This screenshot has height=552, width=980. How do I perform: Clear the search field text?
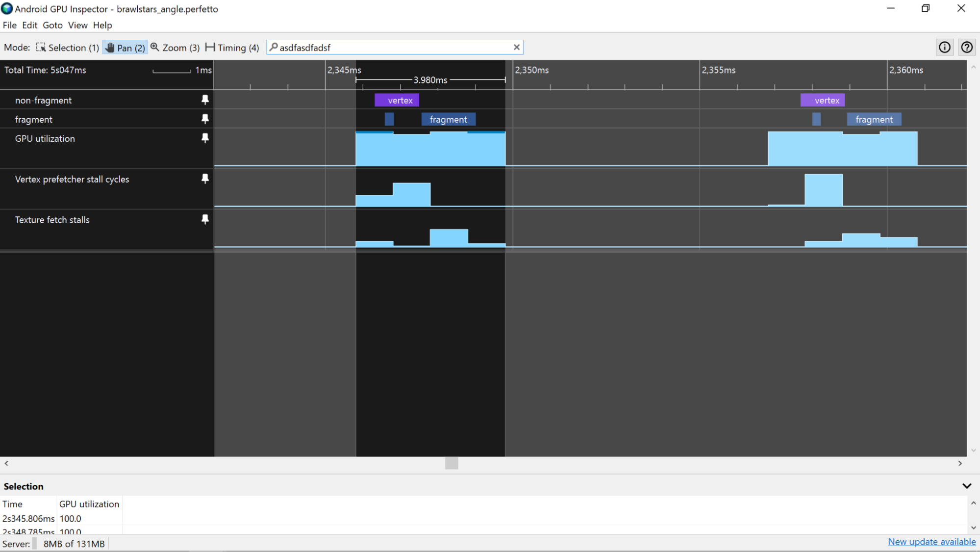pyautogui.click(x=516, y=47)
